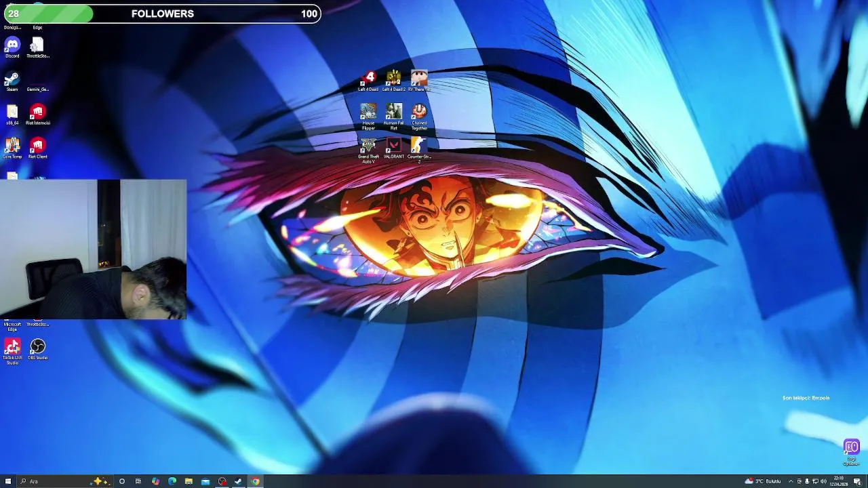
Task: Click the Ara search box on taskbar
Action: (x=64, y=481)
